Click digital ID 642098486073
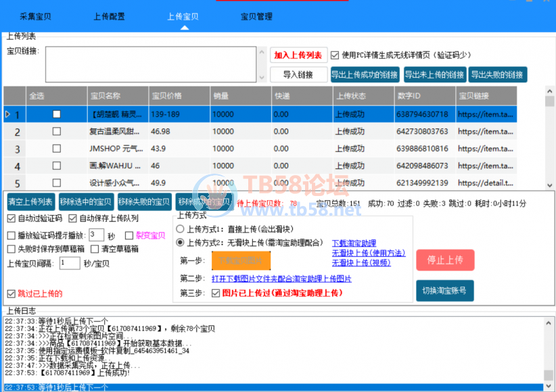This screenshot has width=556, height=392. pos(425,166)
